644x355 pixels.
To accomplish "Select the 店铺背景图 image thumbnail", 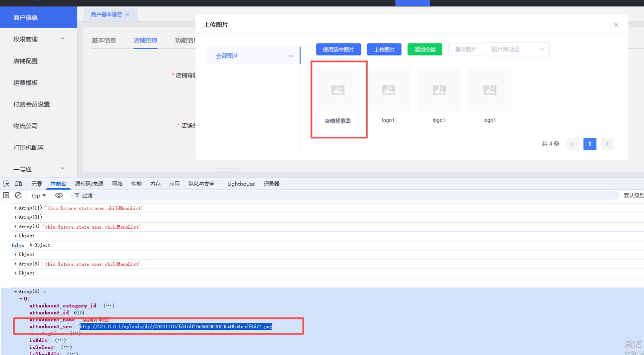I will [x=338, y=90].
